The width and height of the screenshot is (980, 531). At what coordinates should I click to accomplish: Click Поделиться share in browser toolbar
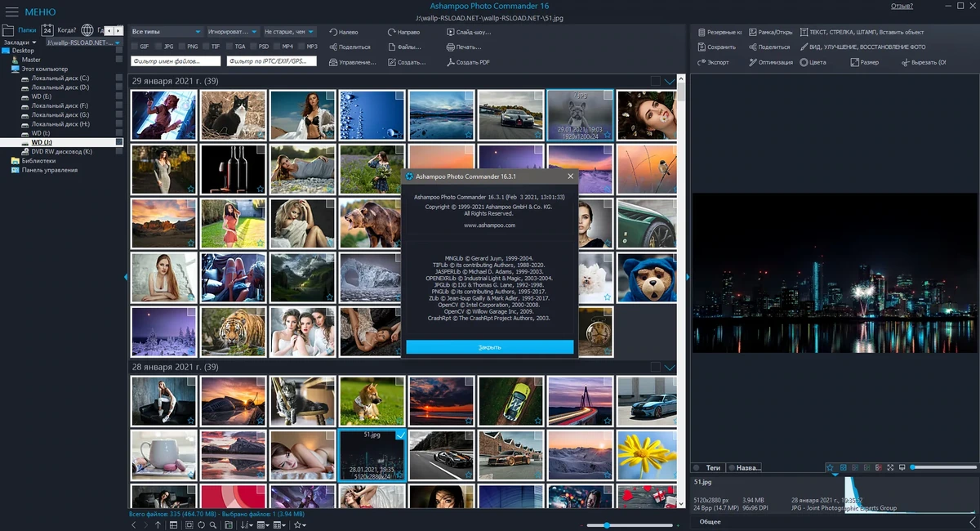click(x=350, y=47)
